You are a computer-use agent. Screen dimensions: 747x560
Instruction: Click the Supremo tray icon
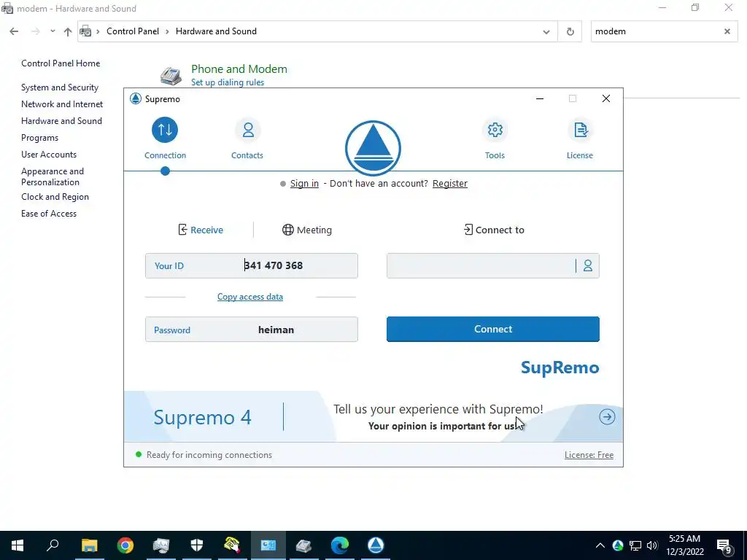point(618,545)
